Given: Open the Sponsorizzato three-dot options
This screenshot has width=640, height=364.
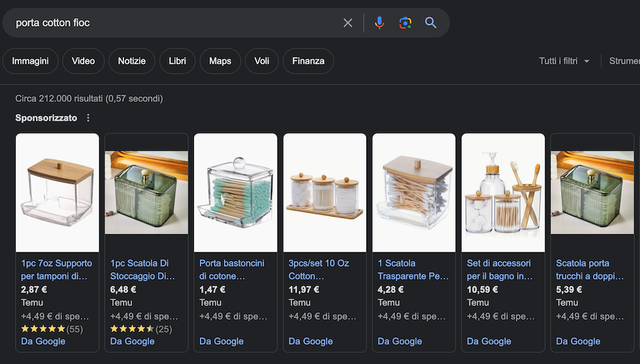Looking at the screenshot, I should point(89,118).
